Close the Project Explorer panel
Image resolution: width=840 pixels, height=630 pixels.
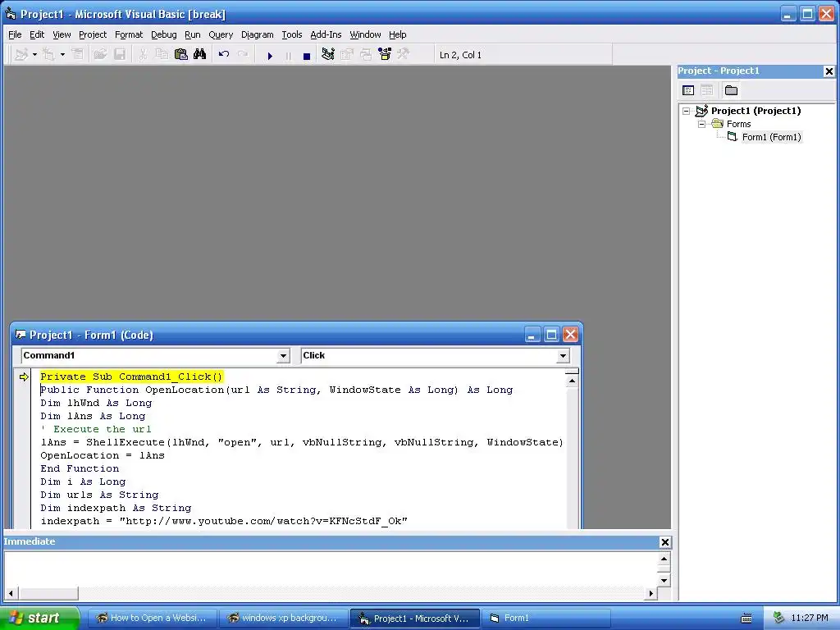(829, 71)
